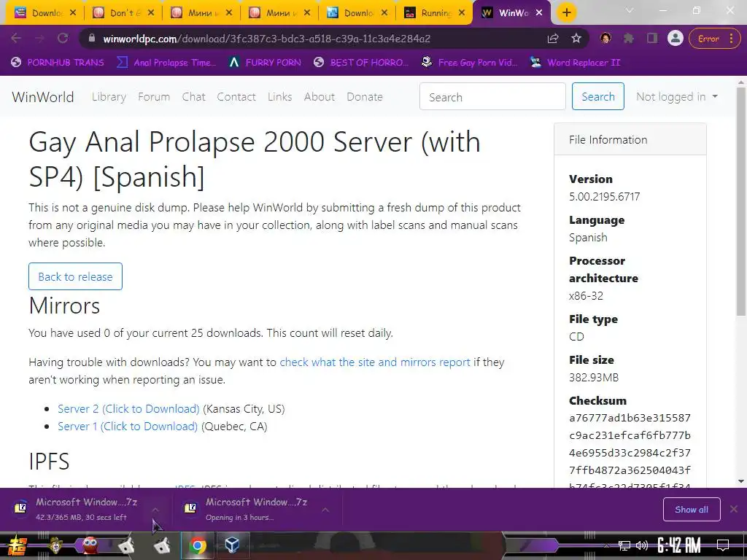747x560 pixels.
Task: Open the check what the site and mirrors report link
Action: [x=375, y=362]
